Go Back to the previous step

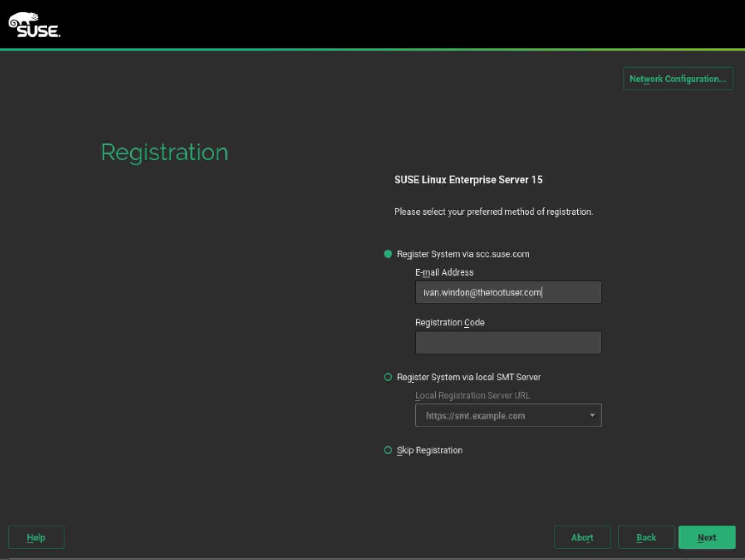coord(646,537)
